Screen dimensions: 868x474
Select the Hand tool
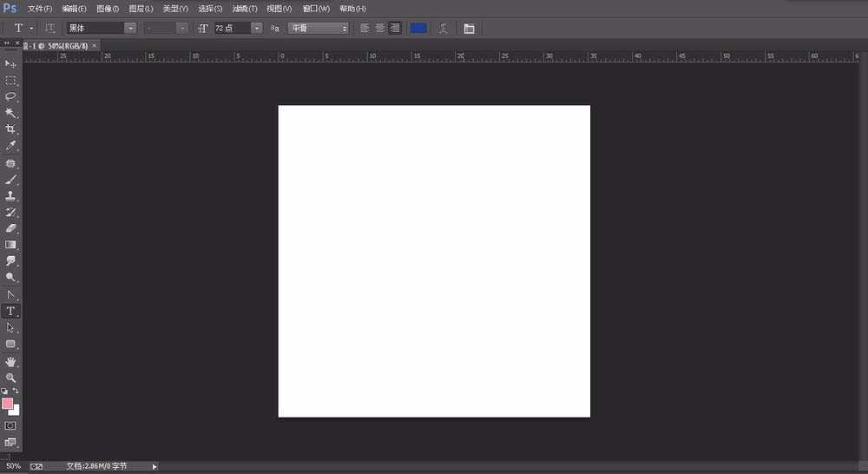coord(10,361)
